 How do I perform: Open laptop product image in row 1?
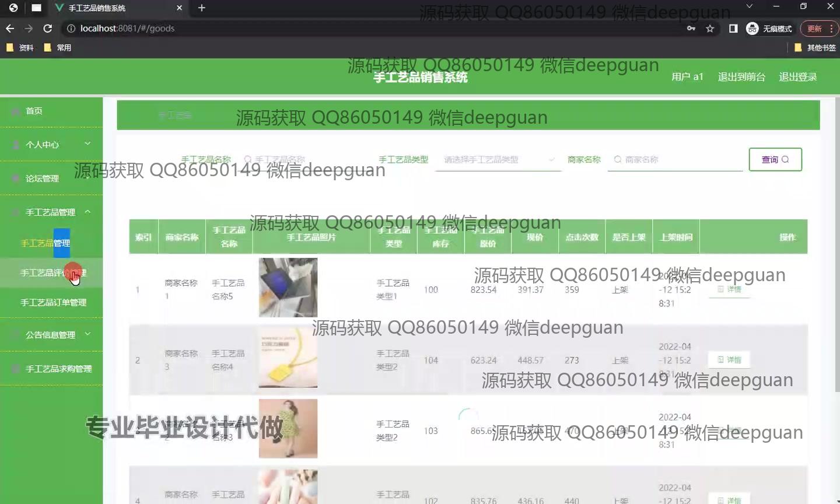(x=288, y=288)
